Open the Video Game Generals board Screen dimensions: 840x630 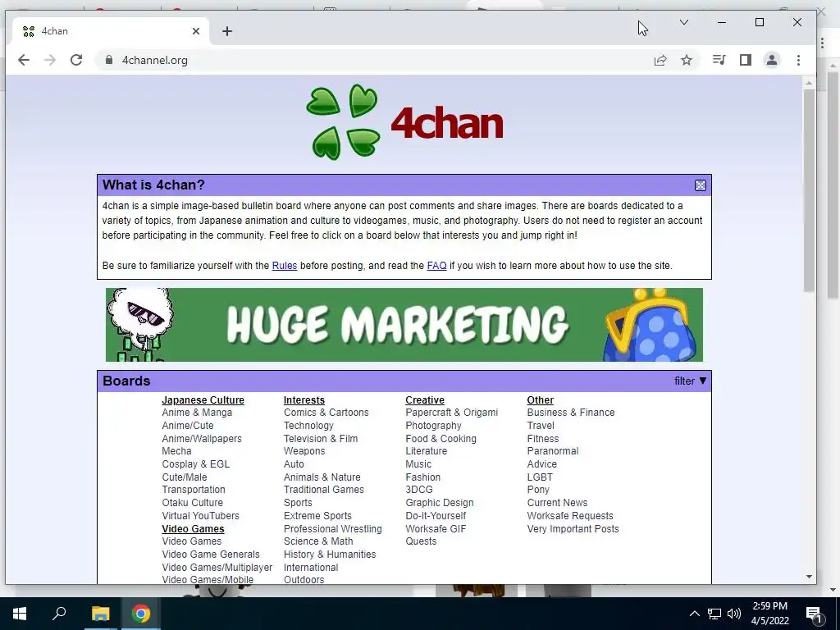point(211,554)
